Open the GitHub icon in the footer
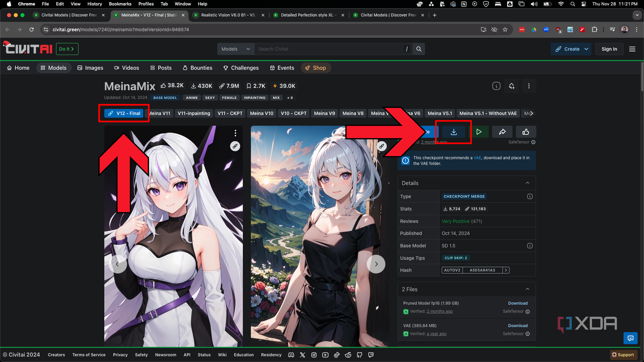Viewport: 644px width, 362px height. pos(359,355)
